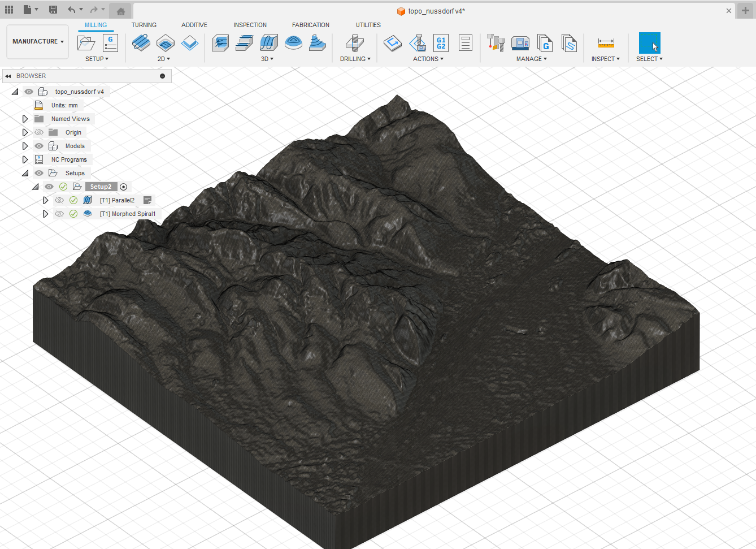Collapse the Setups node
756x549 pixels.
[x=25, y=173]
